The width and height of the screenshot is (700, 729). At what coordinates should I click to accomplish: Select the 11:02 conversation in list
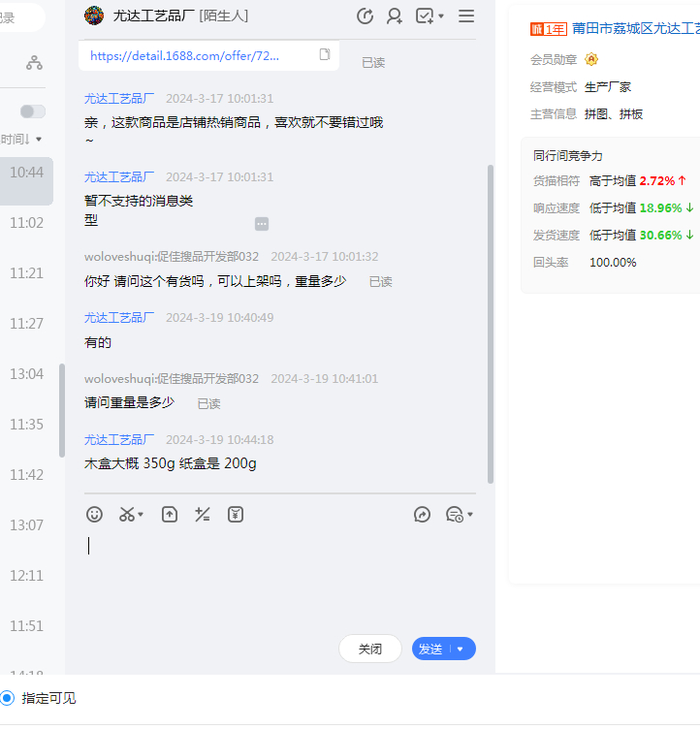coord(26,223)
